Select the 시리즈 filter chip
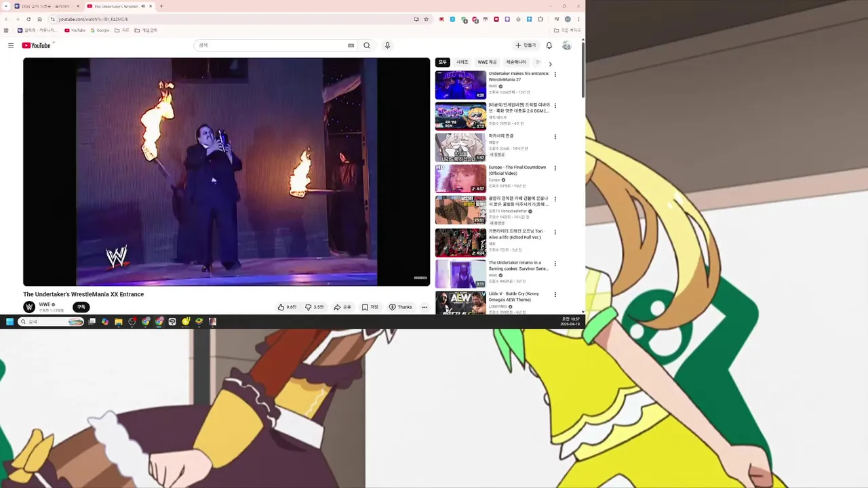This screenshot has height=488, width=868. click(x=462, y=62)
